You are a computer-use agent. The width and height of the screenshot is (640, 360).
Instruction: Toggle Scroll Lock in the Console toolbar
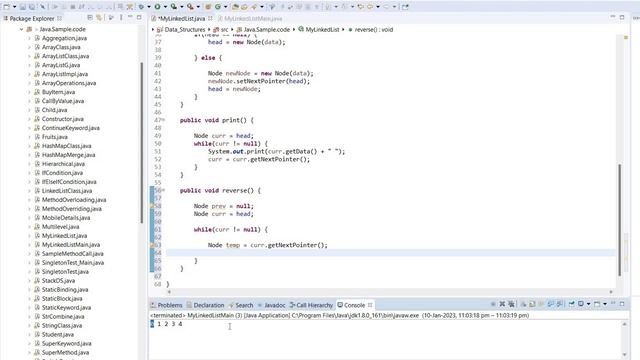point(532,304)
